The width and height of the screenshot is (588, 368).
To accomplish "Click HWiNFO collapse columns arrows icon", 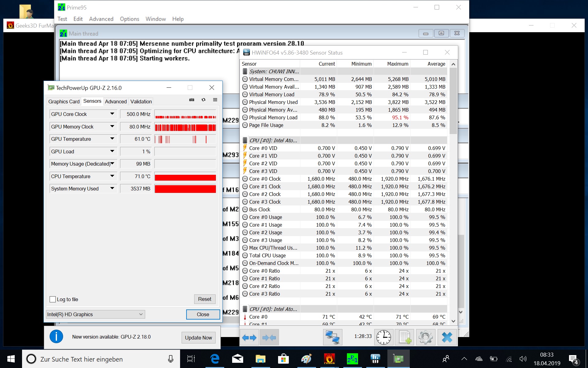I will (269, 338).
